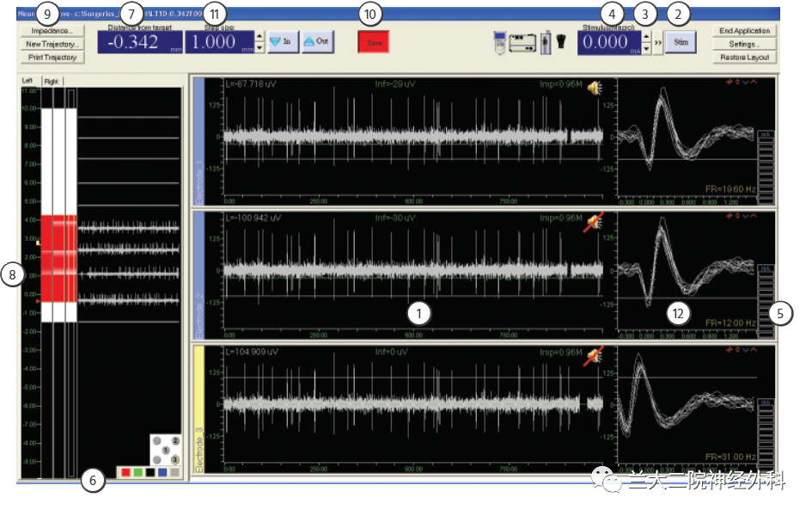The width and height of the screenshot is (812, 516).
Task: Pick the blue color swatch
Action: pyautogui.click(x=162, y=472)
